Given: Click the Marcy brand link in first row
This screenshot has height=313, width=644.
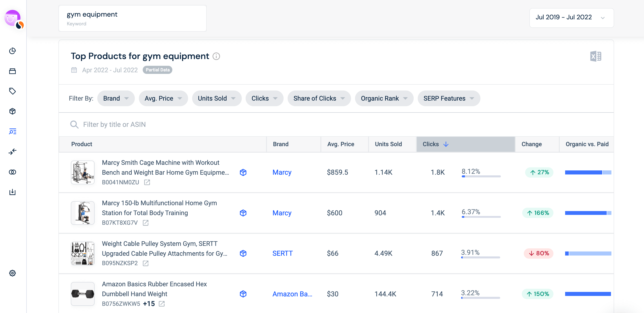Looking at the screenshot, I should [x=282, y=172].
